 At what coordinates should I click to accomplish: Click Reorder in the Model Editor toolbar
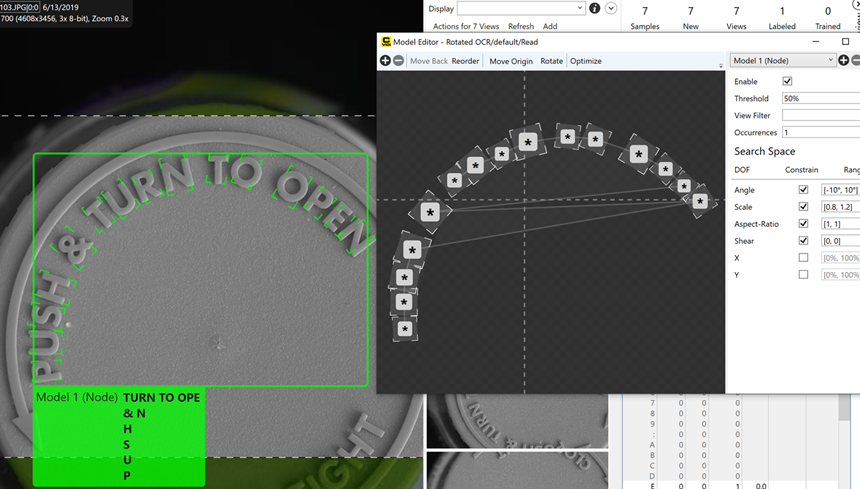coord(465,61)
